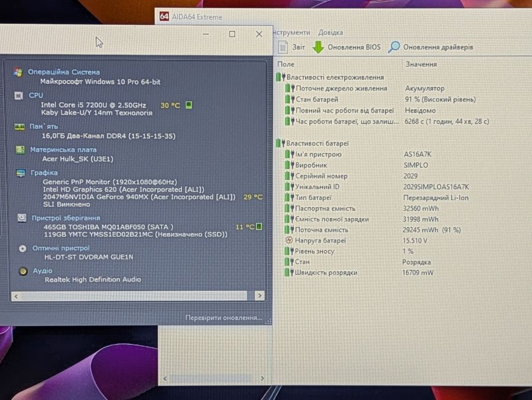Click the Значення column header

point(421,64)
